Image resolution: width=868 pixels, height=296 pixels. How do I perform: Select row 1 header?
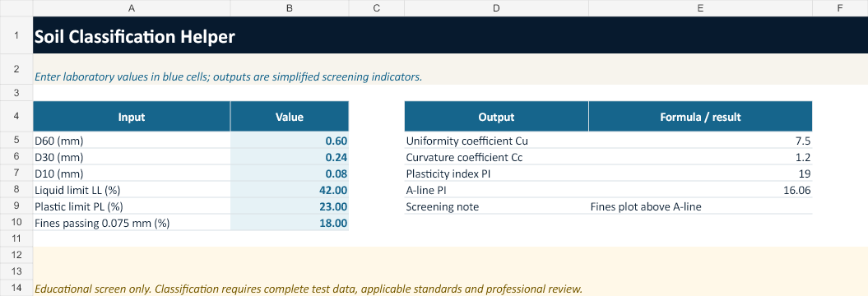coord(16,35)
